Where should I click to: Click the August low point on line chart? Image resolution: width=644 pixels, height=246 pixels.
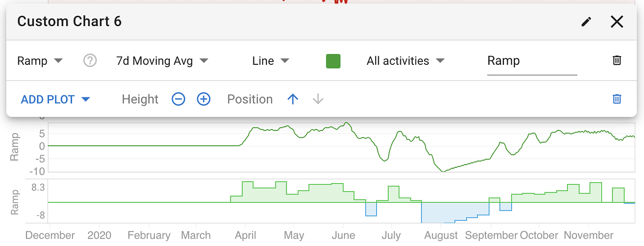point(442,171)
